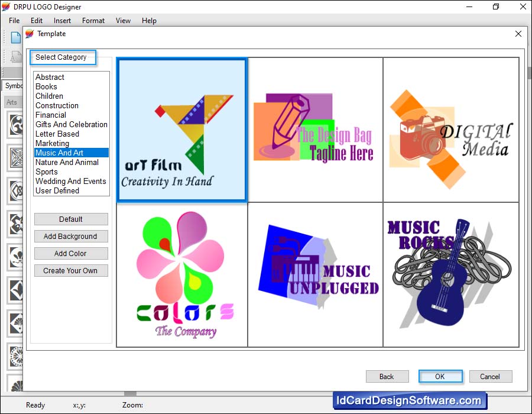
Task: Select the Colors The Company template
Action: click(182, 274)
